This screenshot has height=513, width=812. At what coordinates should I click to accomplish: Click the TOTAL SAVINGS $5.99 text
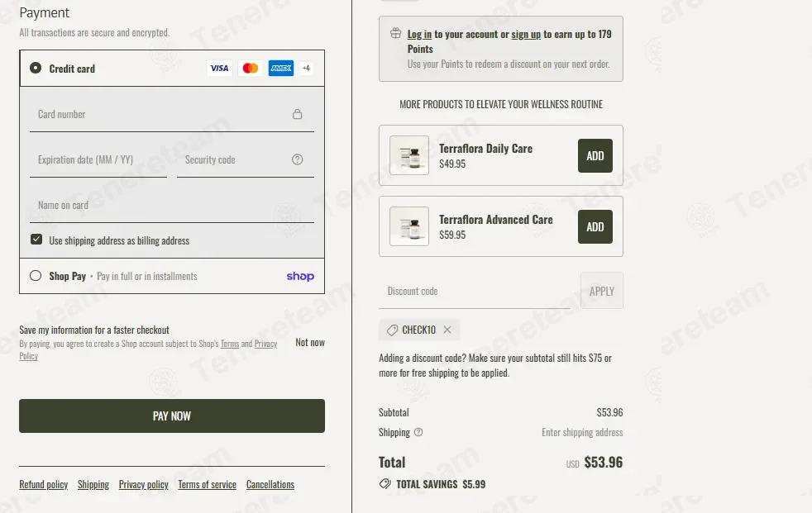point(441,484)
